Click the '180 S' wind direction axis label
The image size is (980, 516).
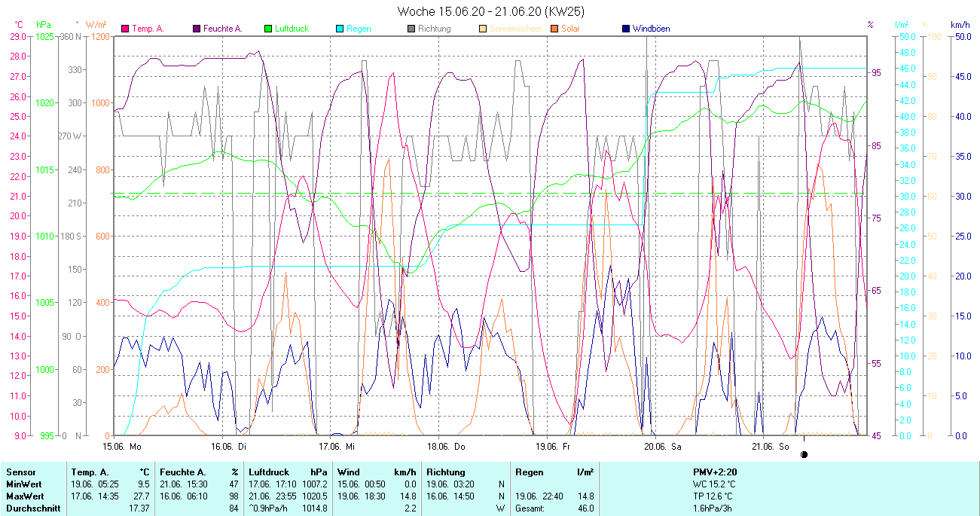pyautogui.click(x=71, y=236)
